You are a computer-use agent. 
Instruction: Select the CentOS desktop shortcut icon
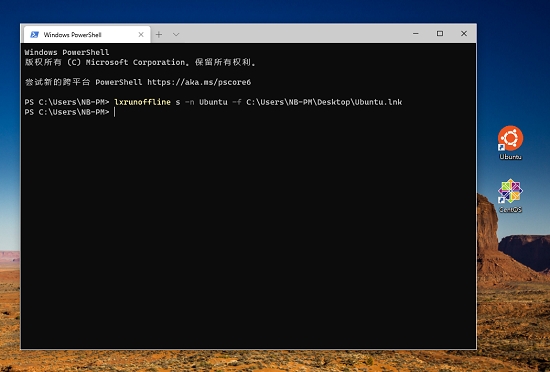pos(510,191)
